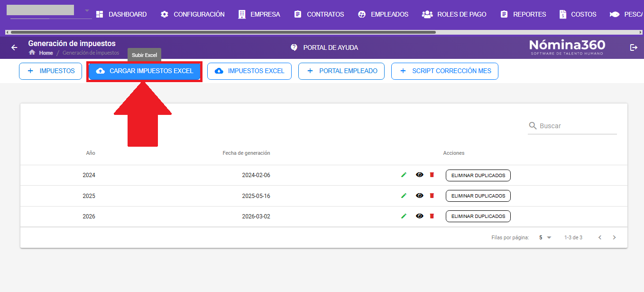Click the SCRIPT CORRECCIÓN MES button
Image resolution: width=644 pixels, height=292 pixels.
[445, 71]
